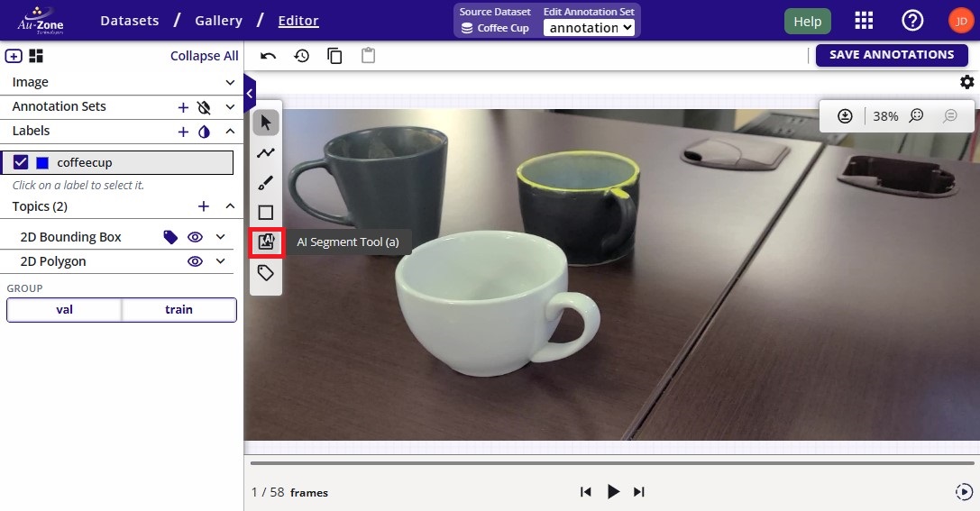Click the download image icon
The width and height of the screenshot is (980, 511).
845,116
